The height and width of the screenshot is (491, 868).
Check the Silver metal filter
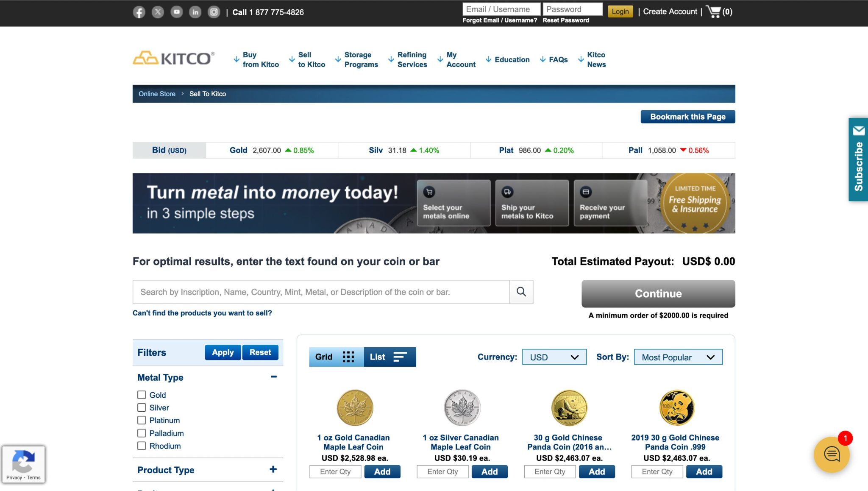[142, 407]
